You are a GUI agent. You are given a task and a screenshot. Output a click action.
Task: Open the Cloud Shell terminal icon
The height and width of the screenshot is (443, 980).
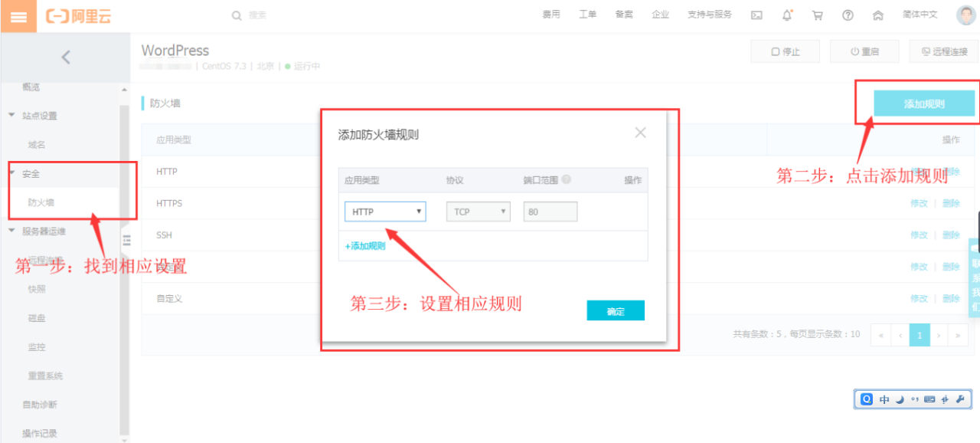pos(756,15)
